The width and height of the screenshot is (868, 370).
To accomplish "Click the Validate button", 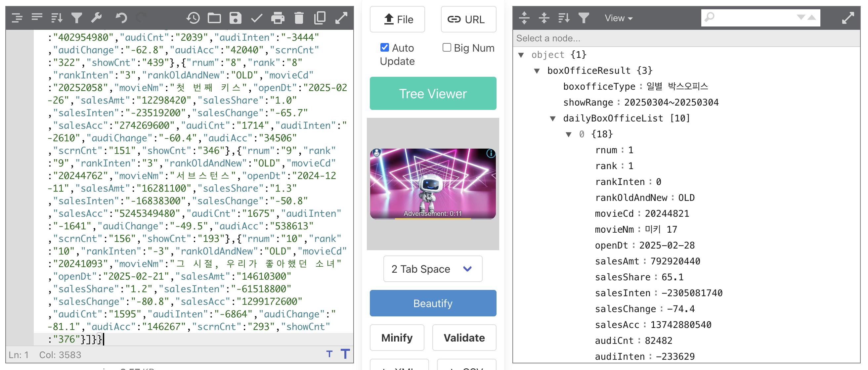I will point(464,337).
